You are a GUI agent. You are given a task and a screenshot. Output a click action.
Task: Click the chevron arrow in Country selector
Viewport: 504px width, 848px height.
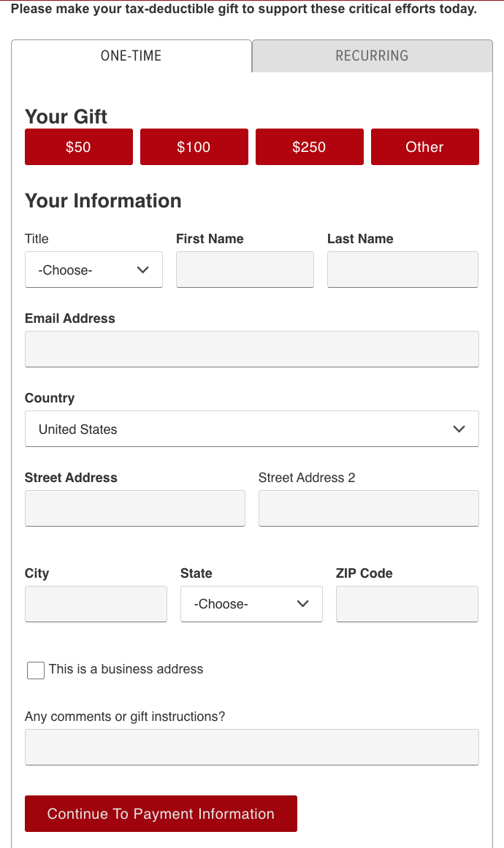point(459,429)
